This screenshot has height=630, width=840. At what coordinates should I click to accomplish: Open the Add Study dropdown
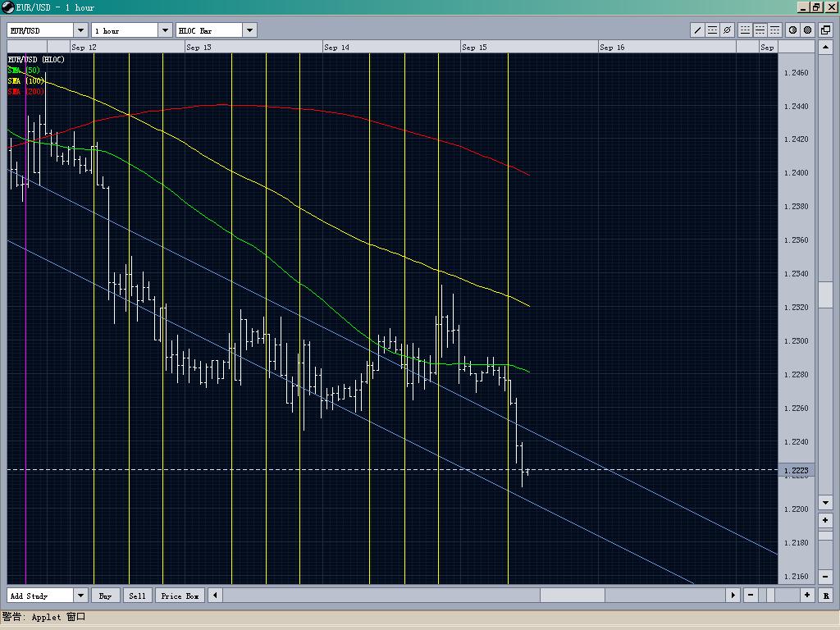pyautogui.click(x=79, y=596)
